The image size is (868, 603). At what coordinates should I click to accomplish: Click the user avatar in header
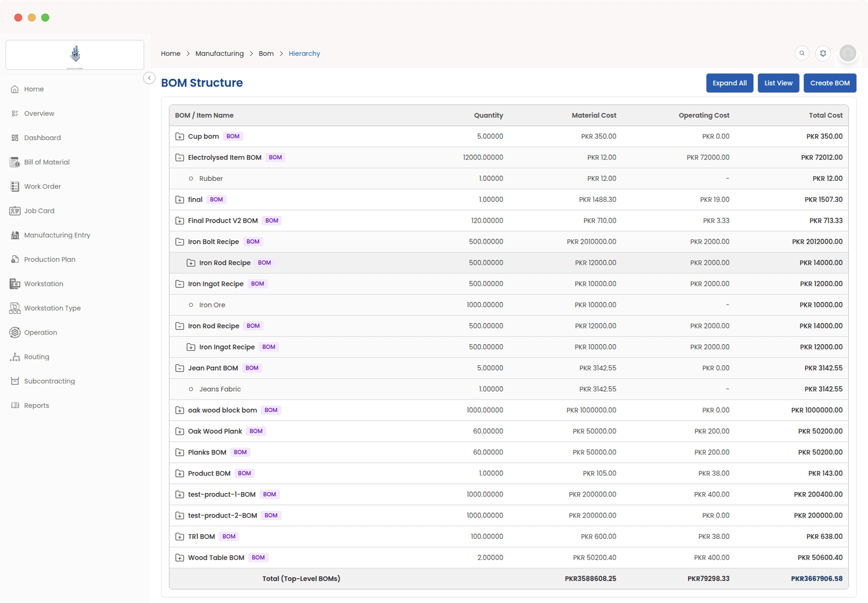pos(847,53)
